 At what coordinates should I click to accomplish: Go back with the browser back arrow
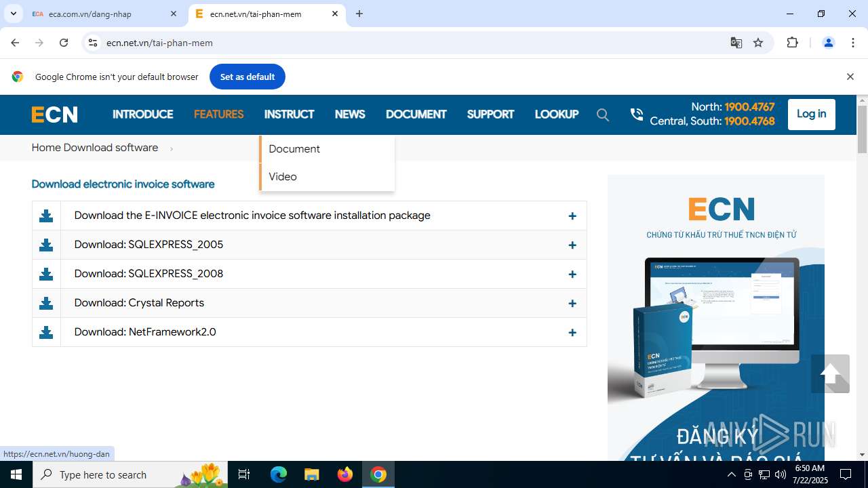coord(15,43)
